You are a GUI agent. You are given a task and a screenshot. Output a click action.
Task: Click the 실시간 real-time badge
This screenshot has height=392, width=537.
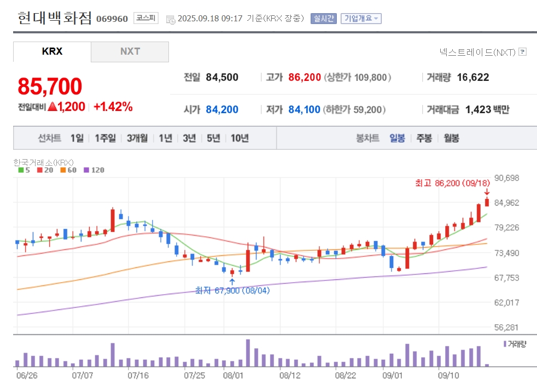tap(324, 19)
